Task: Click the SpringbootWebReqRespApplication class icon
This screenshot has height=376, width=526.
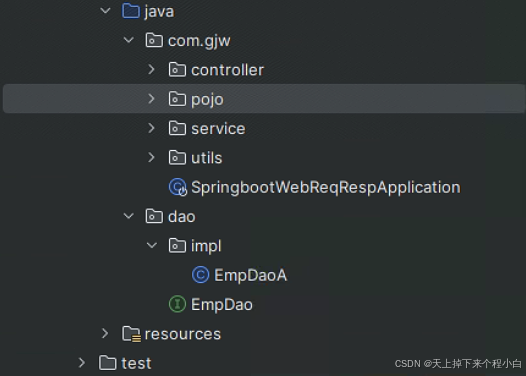Action: pyautogui.click(x=177, y=187)
